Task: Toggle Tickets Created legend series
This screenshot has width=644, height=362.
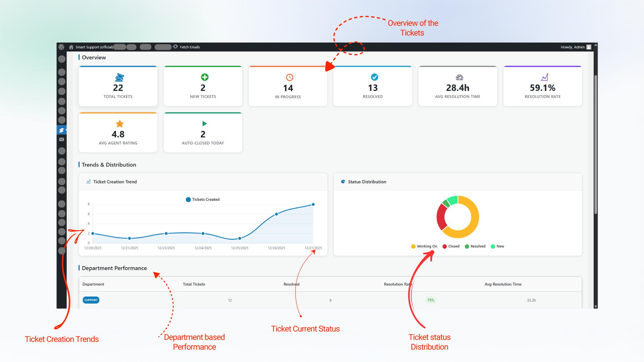Action: click(x=203, y=199)
